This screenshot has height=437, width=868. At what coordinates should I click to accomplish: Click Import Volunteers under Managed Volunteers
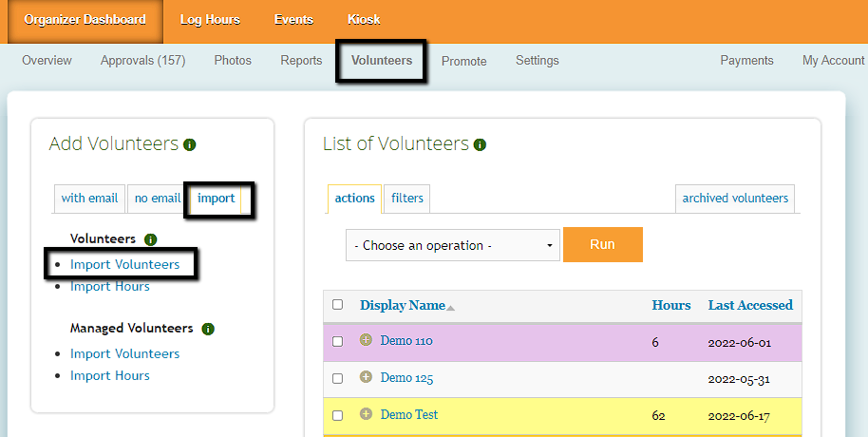125,354
